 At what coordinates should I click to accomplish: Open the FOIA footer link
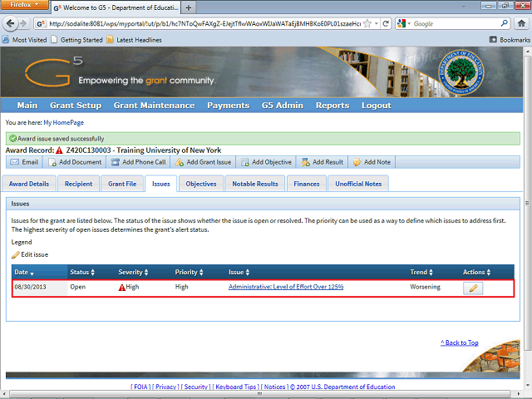(x=140, y=387)
